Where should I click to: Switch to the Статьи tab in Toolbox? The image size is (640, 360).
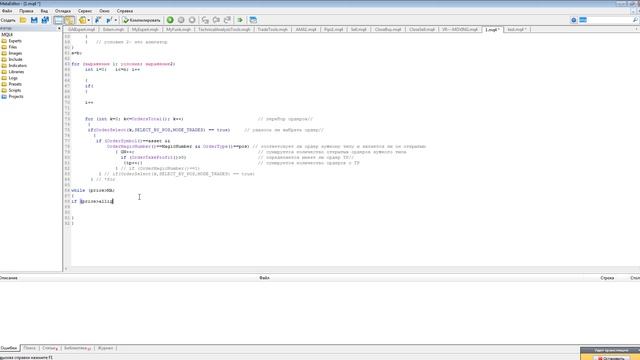tap(50, 348)
